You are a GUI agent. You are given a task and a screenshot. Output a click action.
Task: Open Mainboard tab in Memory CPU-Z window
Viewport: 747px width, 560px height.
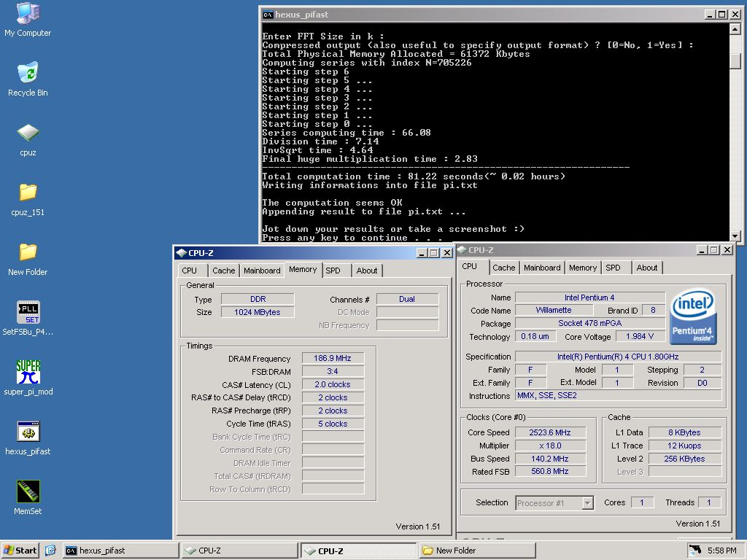pos(262,271)
